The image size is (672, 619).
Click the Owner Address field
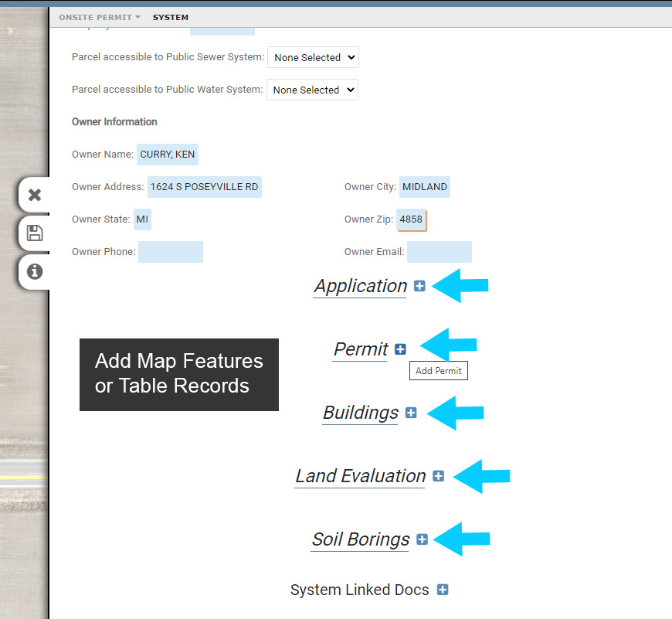click(205, 187)
